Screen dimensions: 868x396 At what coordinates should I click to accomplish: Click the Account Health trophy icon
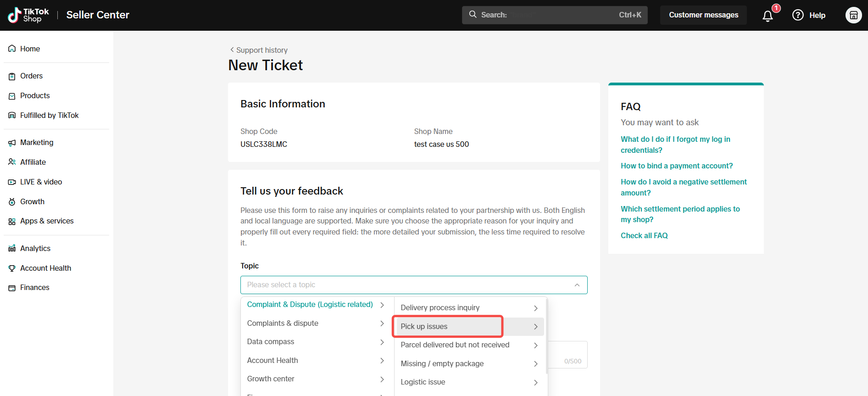pyautogui.click(x=12, y=268)
